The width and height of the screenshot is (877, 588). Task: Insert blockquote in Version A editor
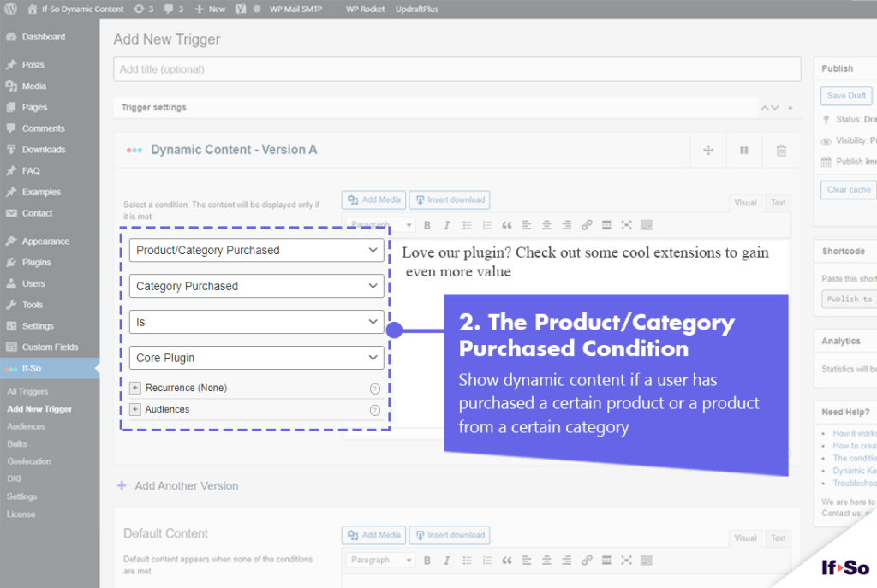(507, 225)
